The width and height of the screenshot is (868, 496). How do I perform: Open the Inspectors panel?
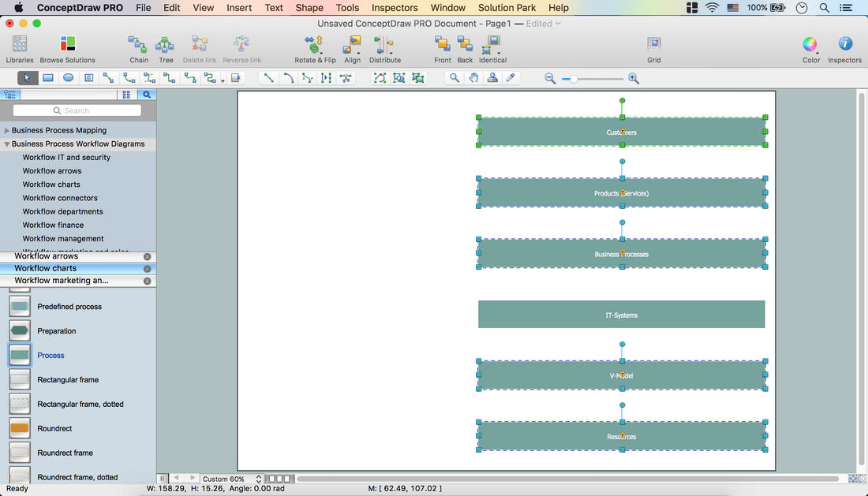click(x=845, y=49)
